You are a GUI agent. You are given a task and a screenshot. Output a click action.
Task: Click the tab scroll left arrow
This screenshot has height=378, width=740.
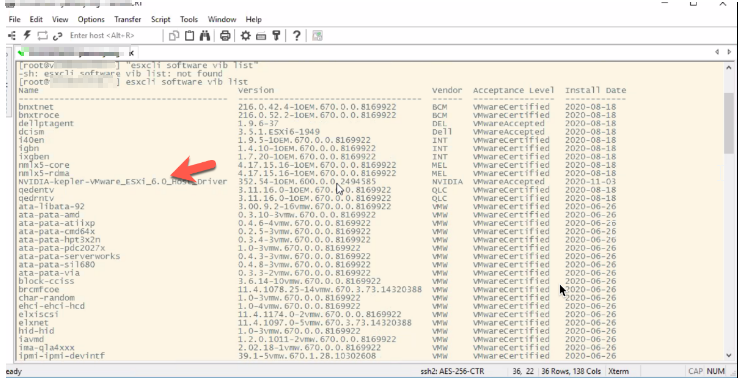click(x=717, y=52)
